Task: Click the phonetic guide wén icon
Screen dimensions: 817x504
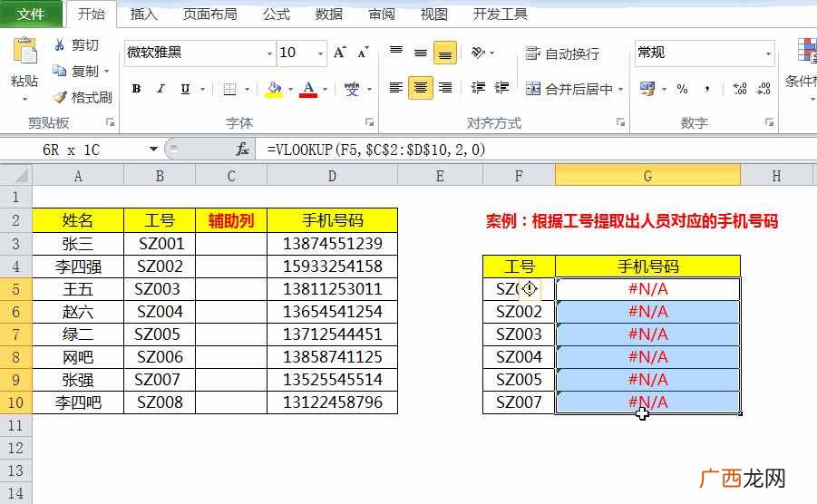Action: coord(352,89)
